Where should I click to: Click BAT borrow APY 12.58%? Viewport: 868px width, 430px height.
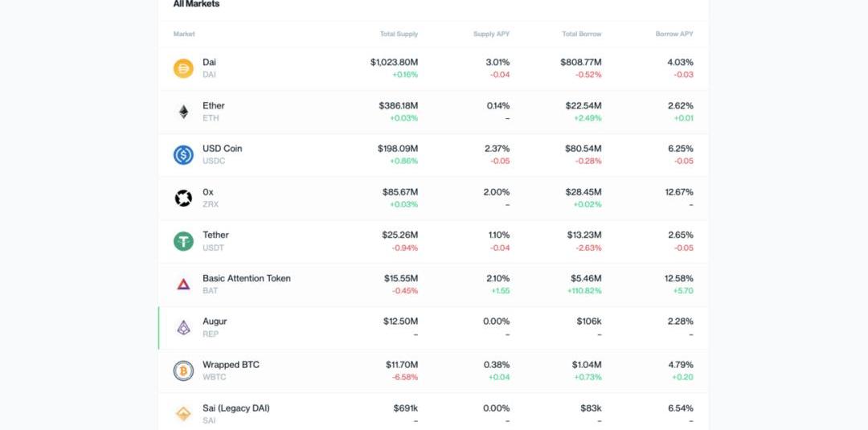tap(679, 278)
